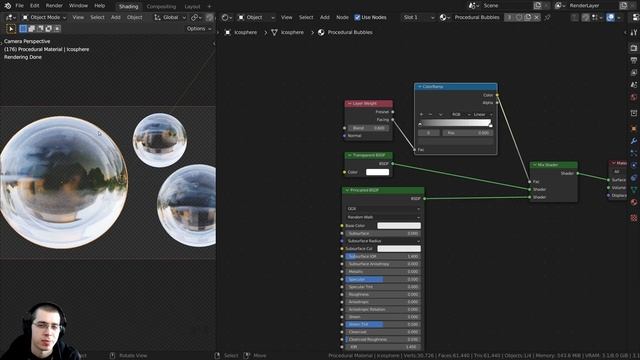Open the Object shader type dropdown

click(x=256, y=18)
